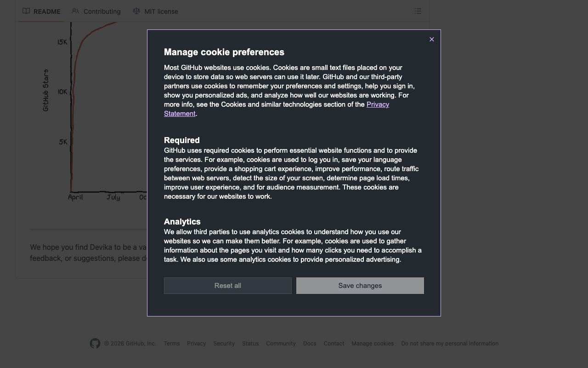Click the 10K label on the chart axis
The height and width of the screenshot is (368, 588).
[x=62, y=92]
